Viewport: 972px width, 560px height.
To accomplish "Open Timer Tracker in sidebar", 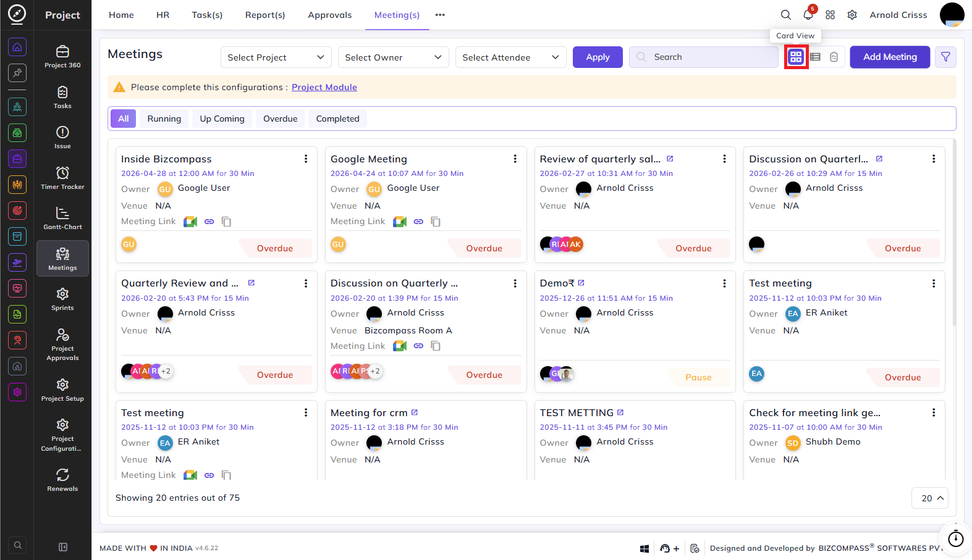I will [x=62, y=178].
